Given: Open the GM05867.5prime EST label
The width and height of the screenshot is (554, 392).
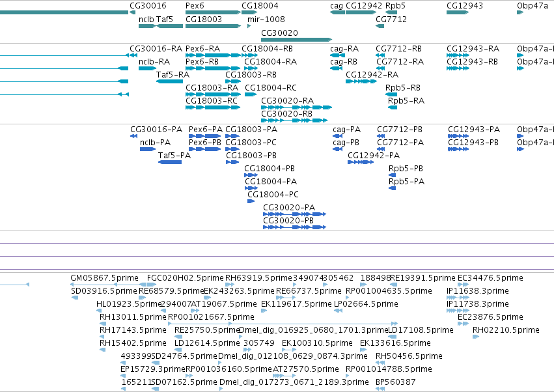Looking at the screenshot, I should coord(104,278).
